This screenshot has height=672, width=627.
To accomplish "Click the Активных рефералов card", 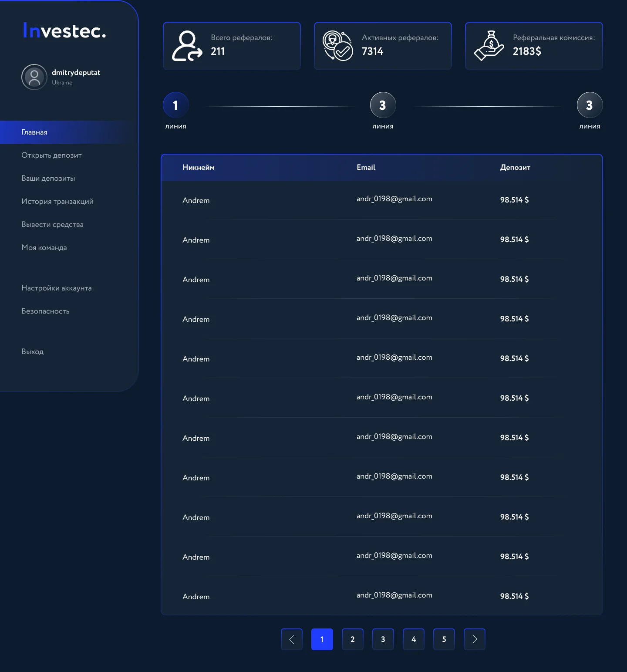I will [383, 46].
